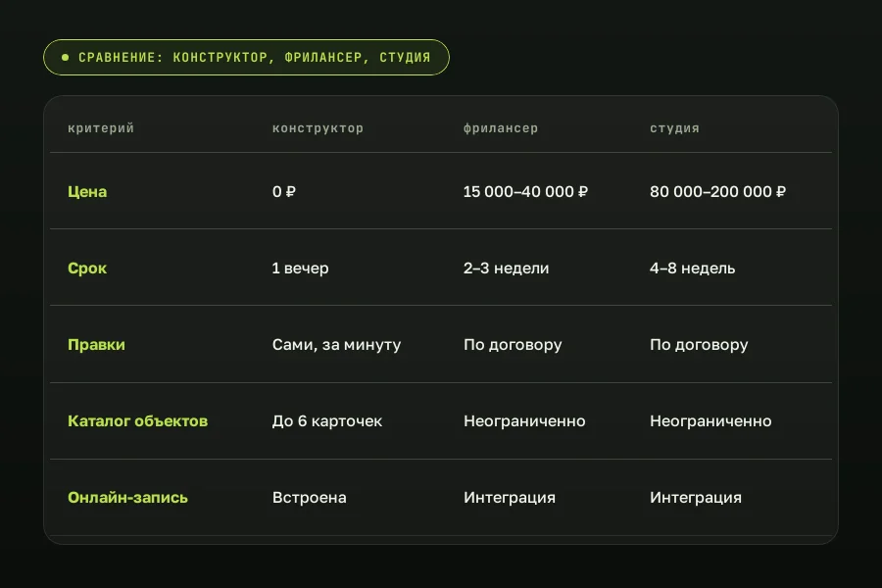The height and width of the screenshot is (588, 882).
Task: Click the '4–8 недель' cell
Action: click(693, 269)
